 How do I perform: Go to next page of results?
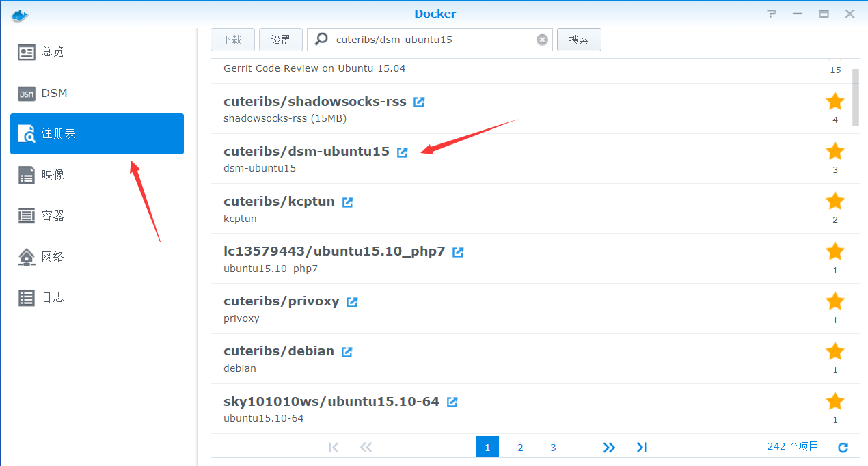pyautogui.click(x=609, y=448)
